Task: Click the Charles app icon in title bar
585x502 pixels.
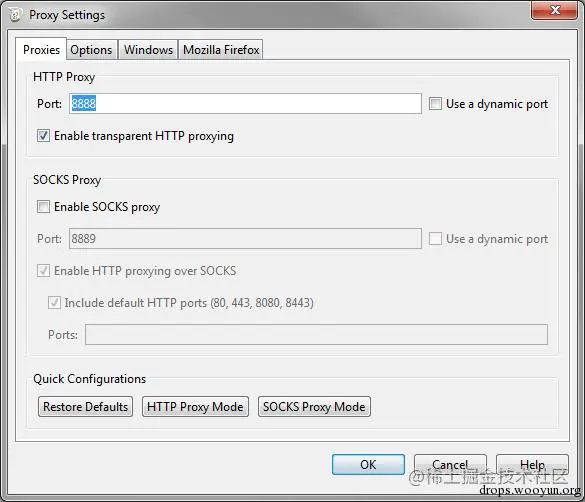Action: coord(15,15)
